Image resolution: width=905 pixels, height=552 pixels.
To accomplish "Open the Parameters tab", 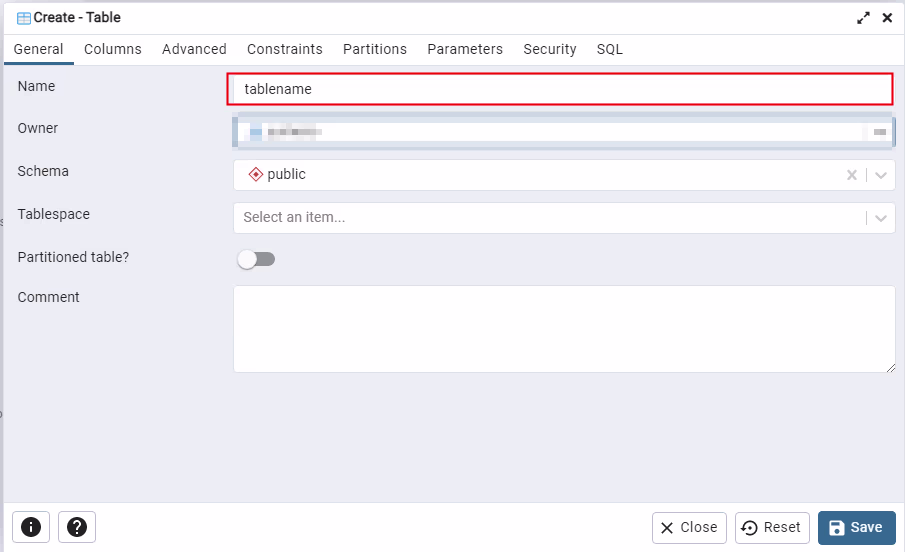I will (465, 49).
